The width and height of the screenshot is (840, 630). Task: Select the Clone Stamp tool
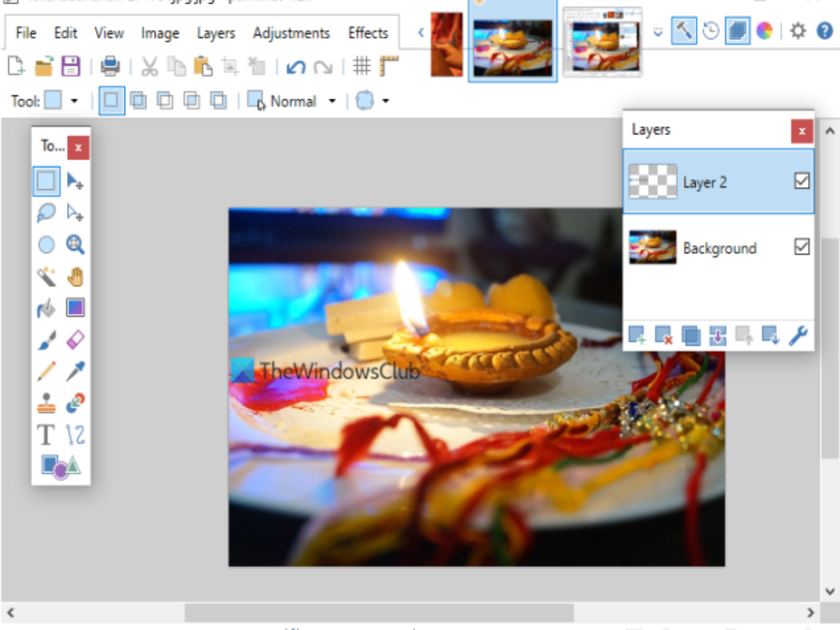tap(46, 403)
